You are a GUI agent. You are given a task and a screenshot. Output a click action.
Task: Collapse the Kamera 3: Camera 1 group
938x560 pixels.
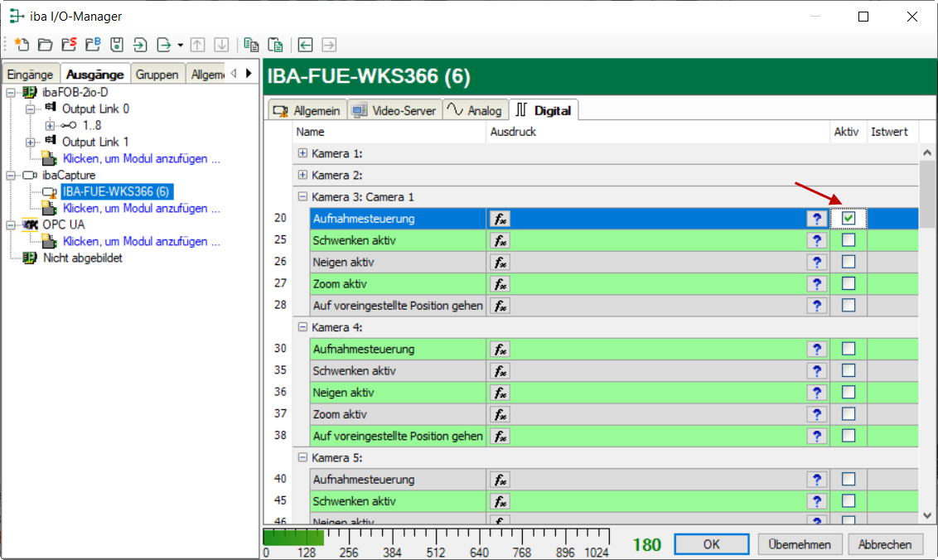302,197
